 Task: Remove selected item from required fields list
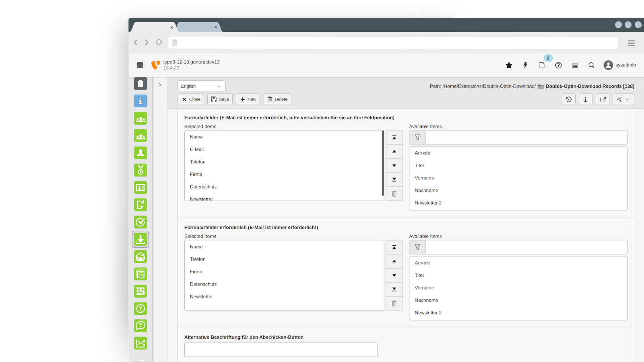(394, 304)
